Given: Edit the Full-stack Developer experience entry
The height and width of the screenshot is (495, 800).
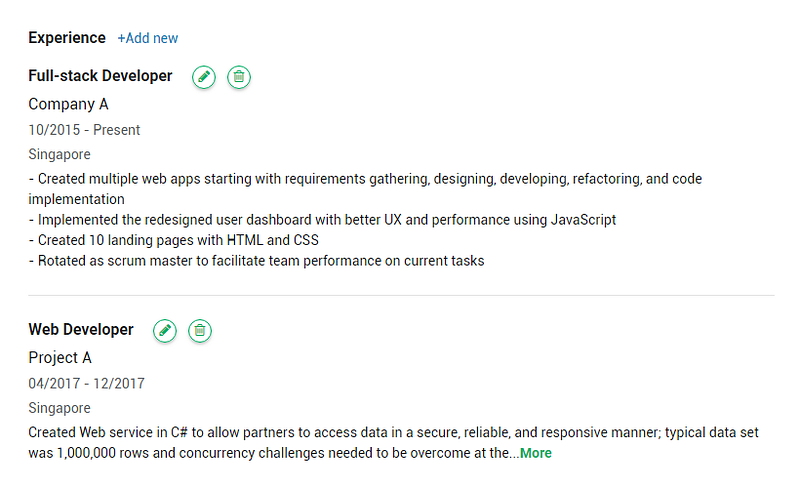Looking at the screenshot, I should [204, 77].
